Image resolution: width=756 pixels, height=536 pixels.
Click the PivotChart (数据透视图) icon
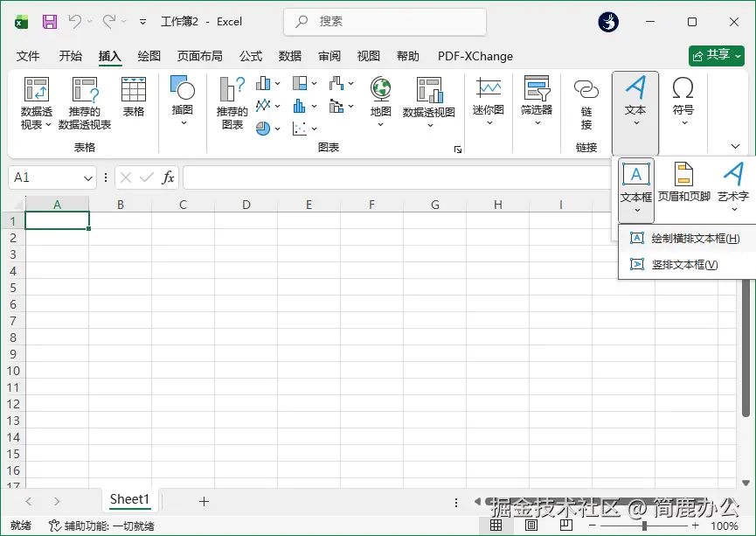click(x=429, y=90)
